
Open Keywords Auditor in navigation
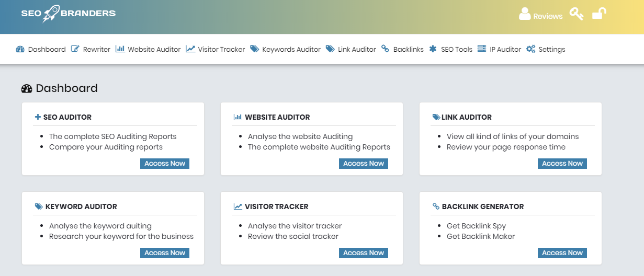click(291, 49)
